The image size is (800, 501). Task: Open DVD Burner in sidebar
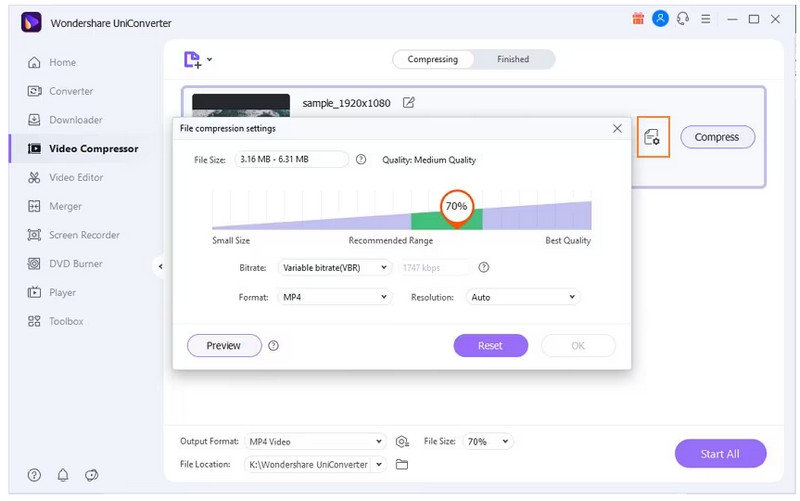coord(65,264)
